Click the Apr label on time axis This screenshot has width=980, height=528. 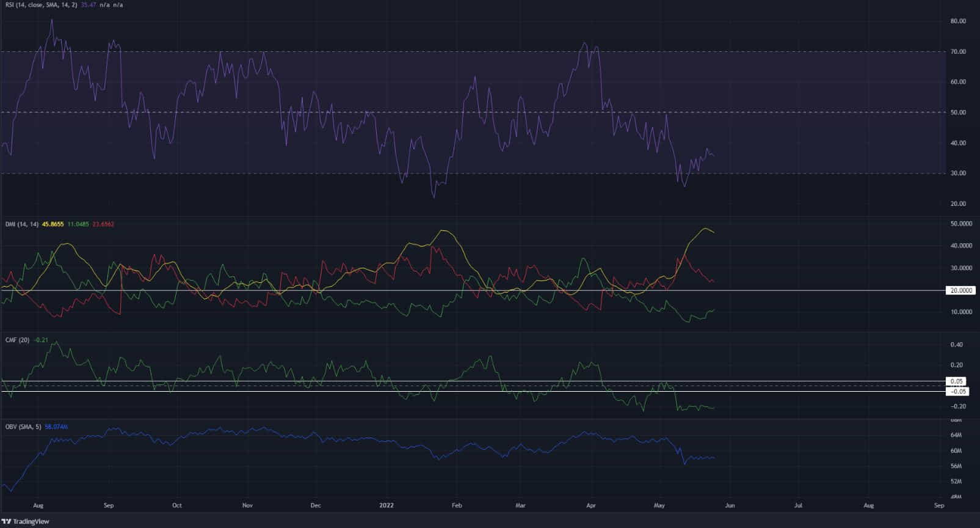click(x=591, y=505)
